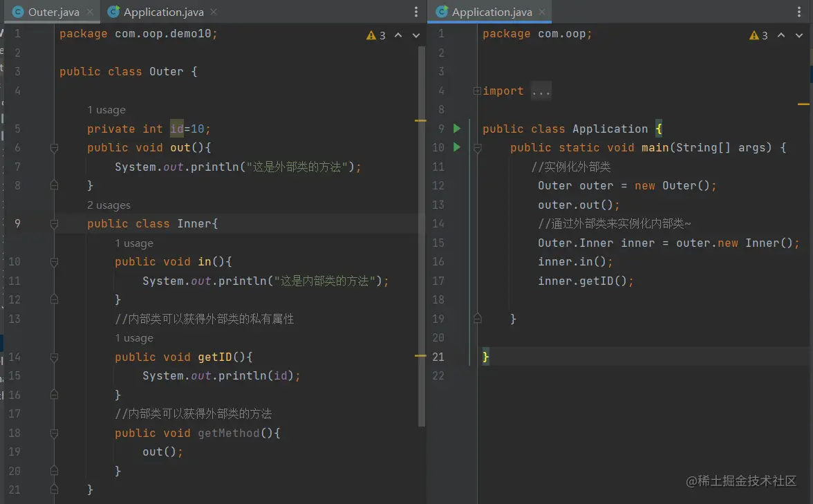Screen dimensions: 813x504
Task: Collapse the main method in Application.java
Action: 477,148
